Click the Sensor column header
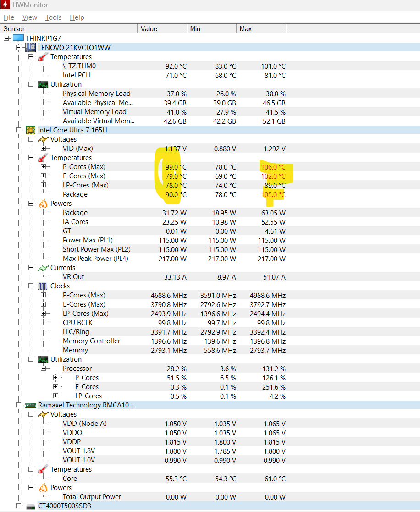Screen dimensions: 420x512 69,29
